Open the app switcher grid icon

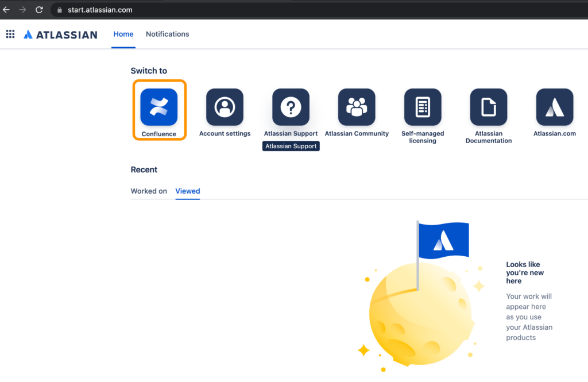[10, 34]
